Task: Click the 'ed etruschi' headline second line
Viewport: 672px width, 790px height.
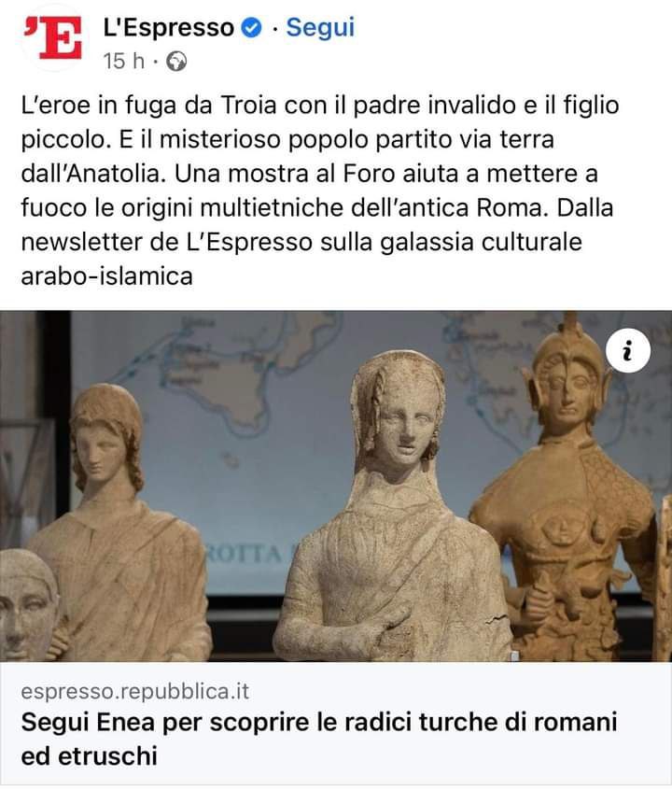Action: [90, 755]
